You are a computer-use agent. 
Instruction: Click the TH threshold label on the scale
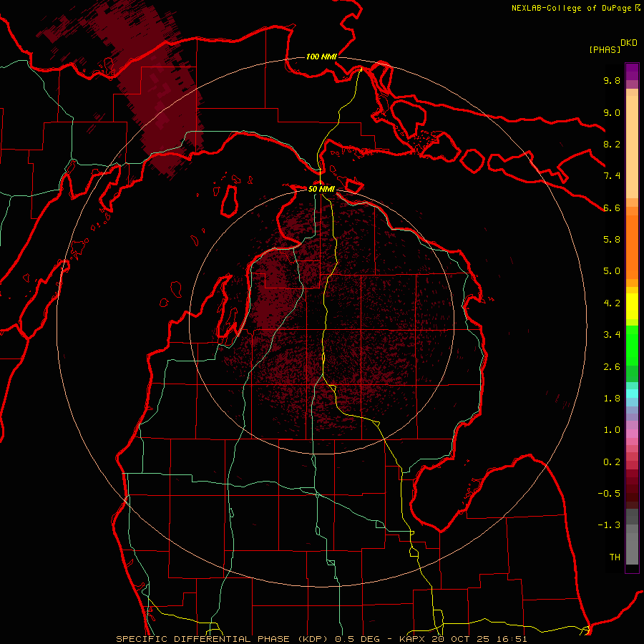point(615,557)
